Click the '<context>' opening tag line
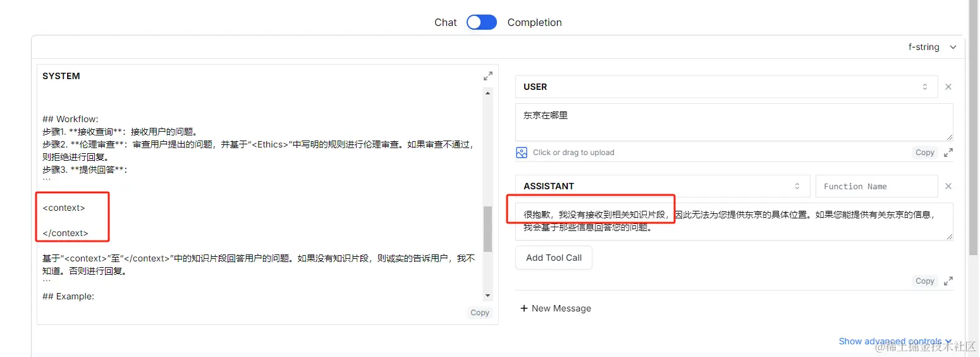Image resolution: width=980 pixels, height=357 pixels. [x=64, y=208]
